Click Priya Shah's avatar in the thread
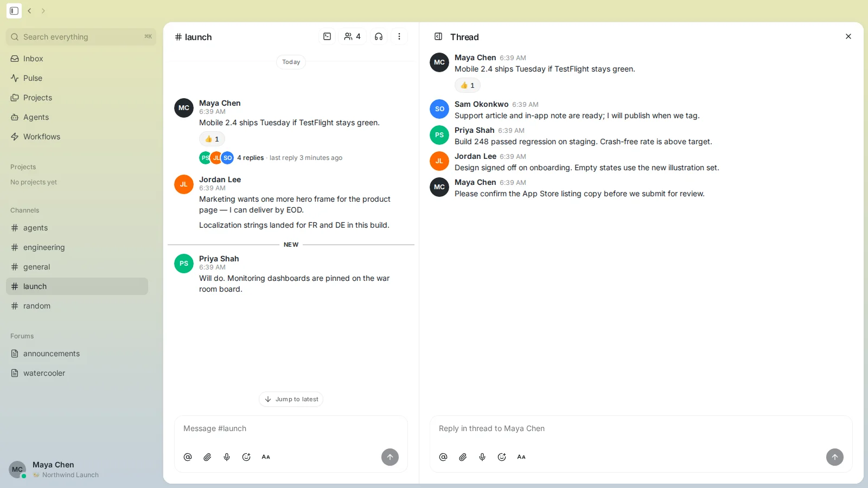Image resolution: width=868 pixels, height=488 pixels. (x=439, y=135)
